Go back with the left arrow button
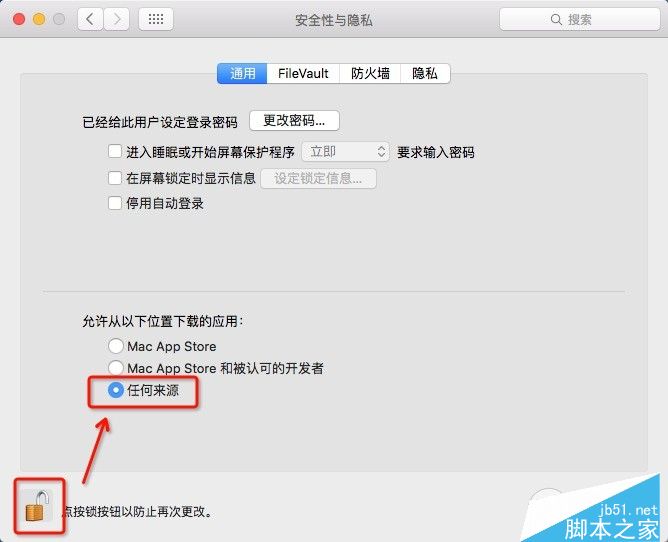This screenshot has width=668, height=542. [x=90, y=19]
